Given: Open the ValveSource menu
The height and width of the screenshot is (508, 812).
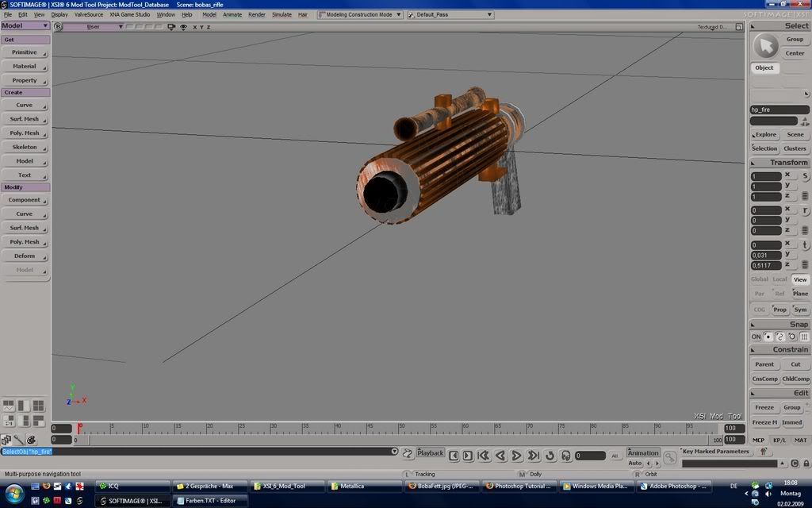Looking at the screenshot, I should 89,14.
